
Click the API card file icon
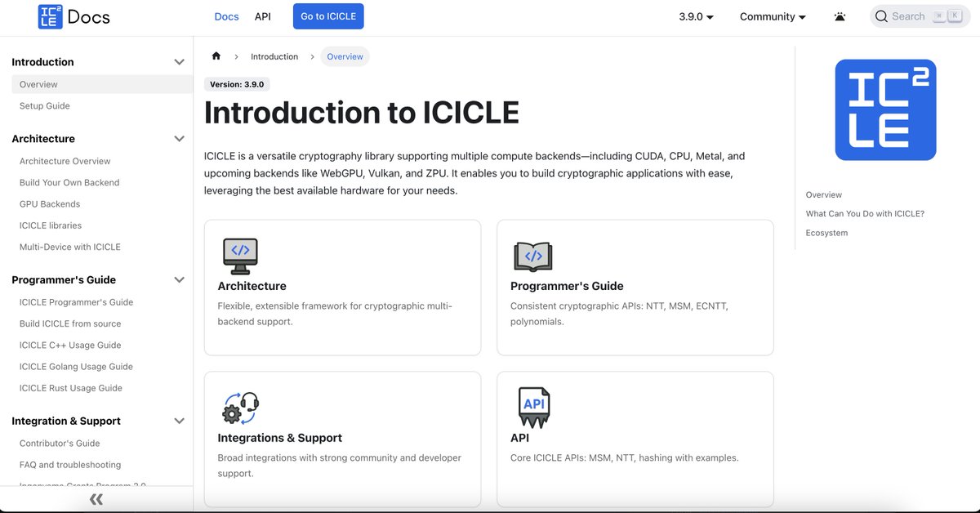coord(534,408)
